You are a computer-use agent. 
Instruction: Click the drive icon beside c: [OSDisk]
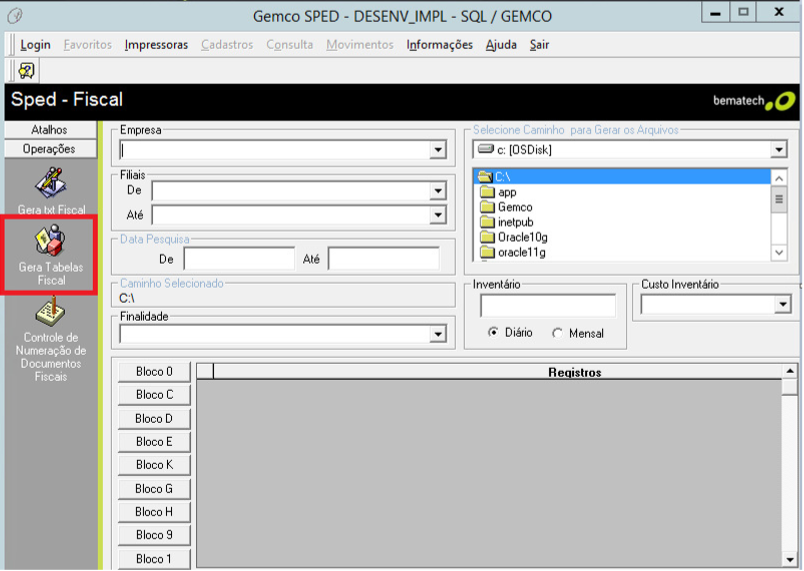tap(485, 149)
